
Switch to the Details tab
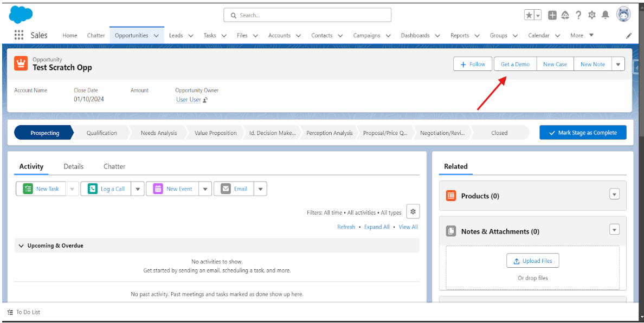click(74, 166)
